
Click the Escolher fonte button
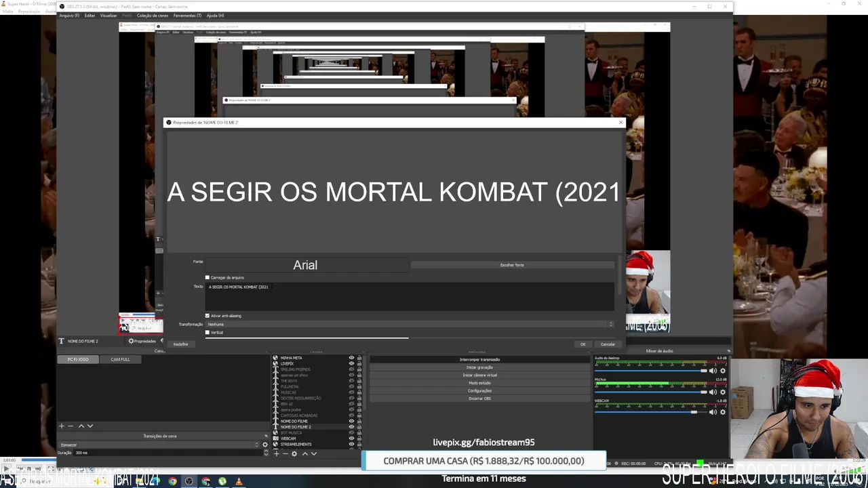512,265
